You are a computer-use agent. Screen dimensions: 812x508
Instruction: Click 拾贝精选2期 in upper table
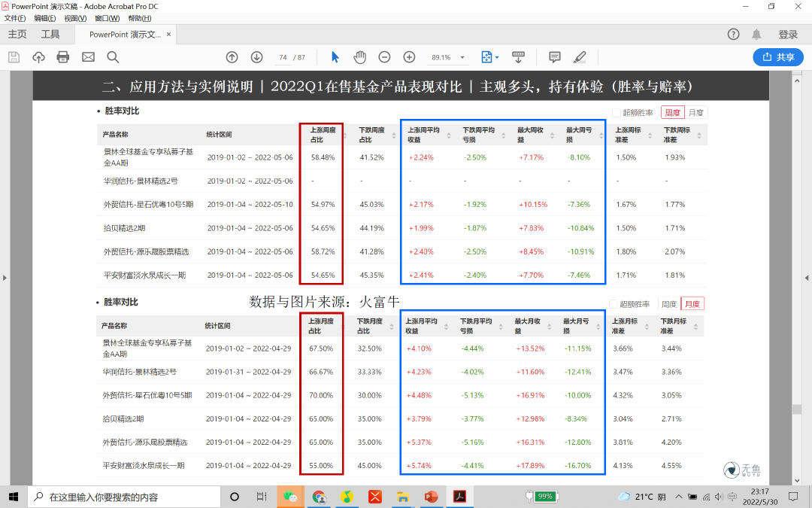pos(124,228)
